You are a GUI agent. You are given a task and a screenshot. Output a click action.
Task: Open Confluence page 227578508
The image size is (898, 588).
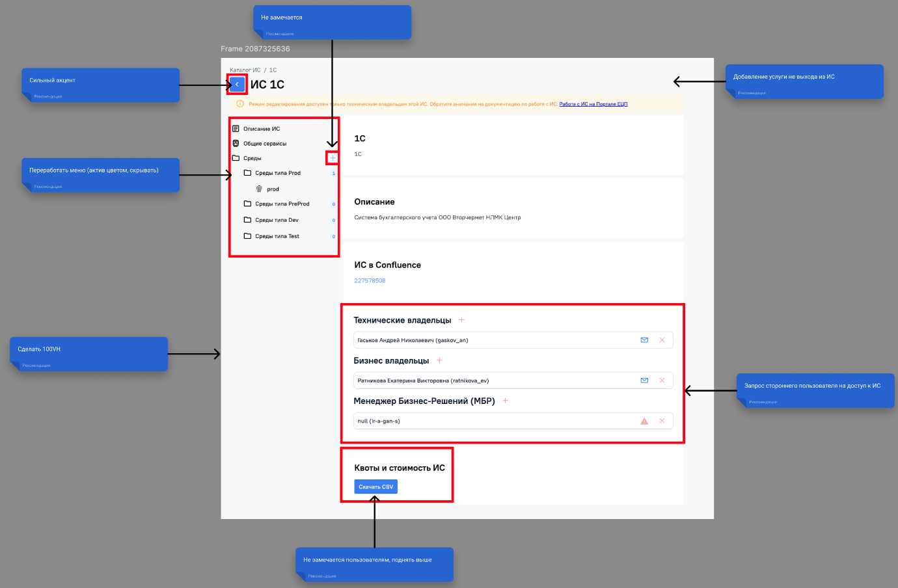tap(369, 280)
